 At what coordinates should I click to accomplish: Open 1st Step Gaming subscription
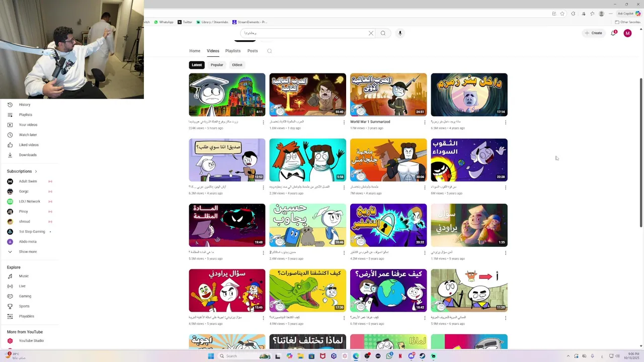click(32, 232)
